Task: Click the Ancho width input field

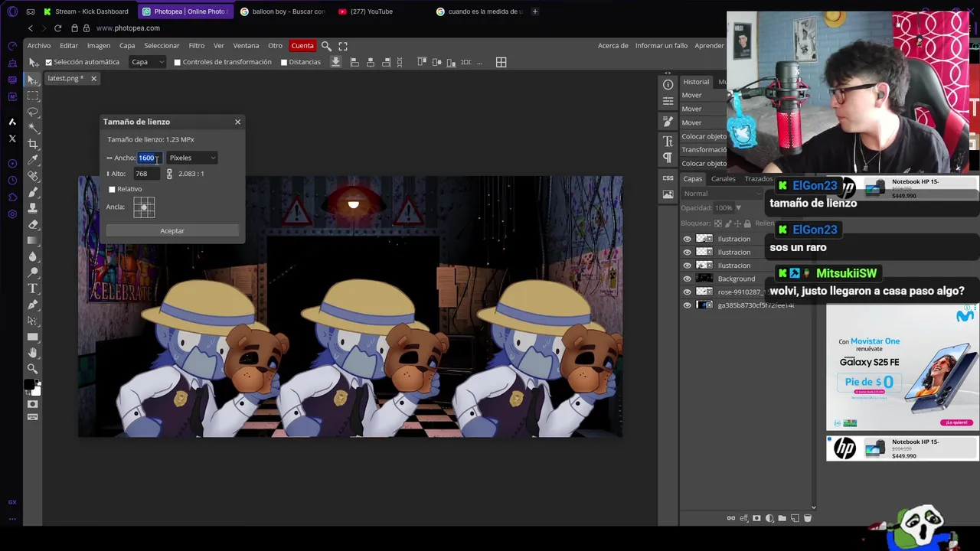Action: point(149,158)
